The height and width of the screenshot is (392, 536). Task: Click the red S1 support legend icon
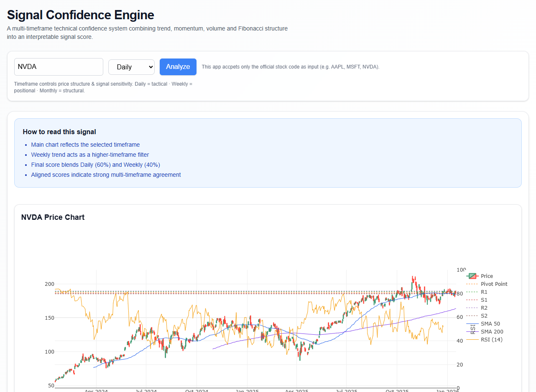(472, 300)
